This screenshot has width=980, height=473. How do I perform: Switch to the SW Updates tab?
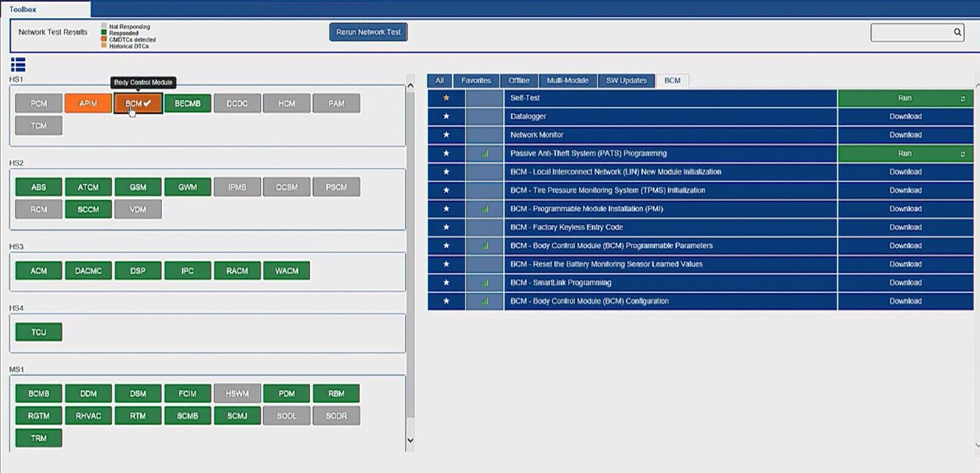click(626, 81)
